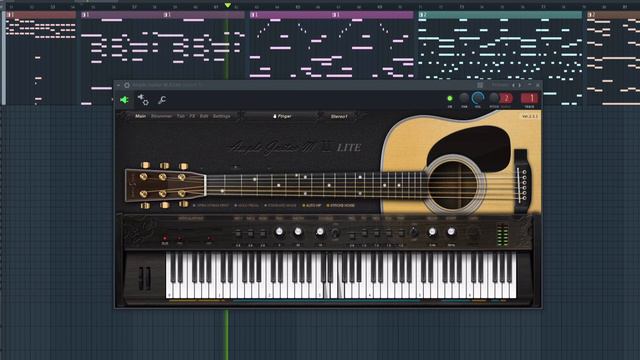640x360 pixels.
Task: Toggle the green enable LED in wrapper
Action: (x=450, y=98)
